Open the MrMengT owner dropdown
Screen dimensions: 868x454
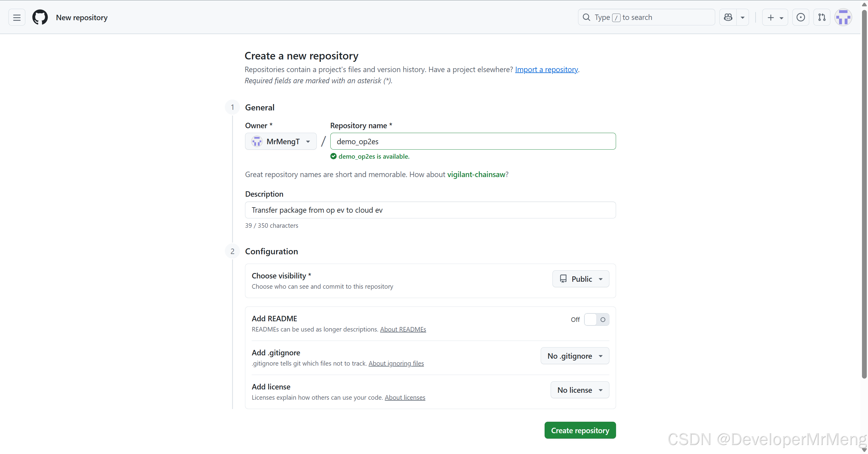281,141
